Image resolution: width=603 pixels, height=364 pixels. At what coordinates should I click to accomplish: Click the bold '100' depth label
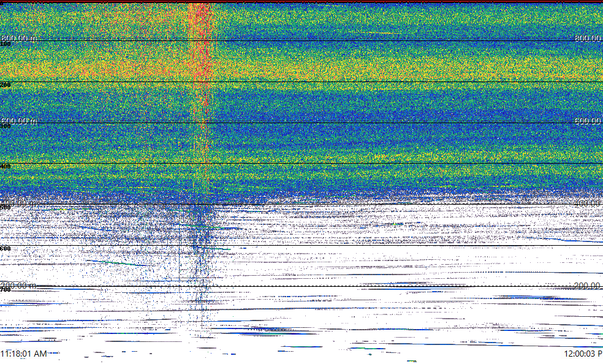point(6,44)
